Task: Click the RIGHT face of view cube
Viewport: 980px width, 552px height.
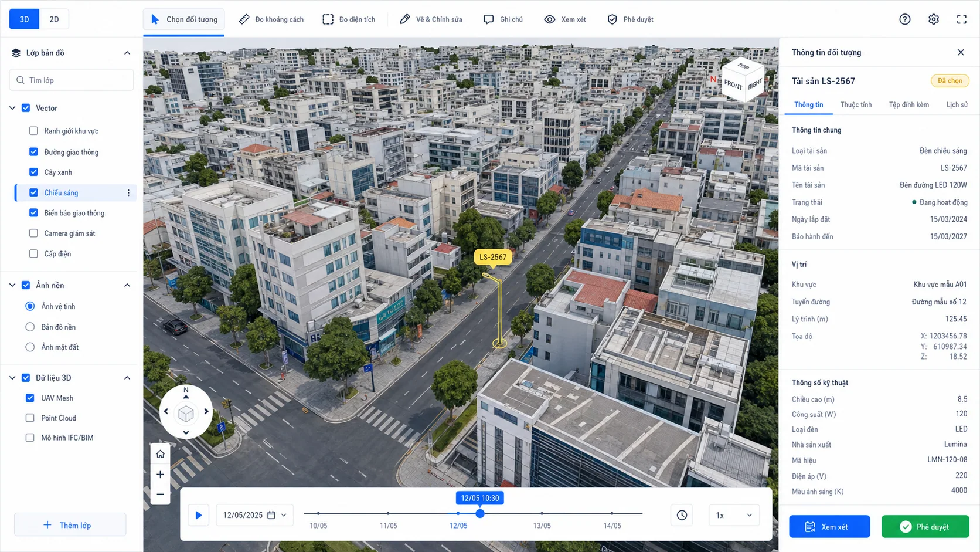Action: pyautogui.click(x=755, y=84)
